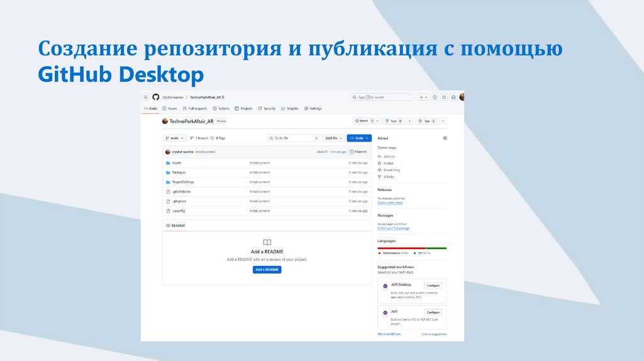Star the repository
This screenshot has height=361, width=644.
427,121
